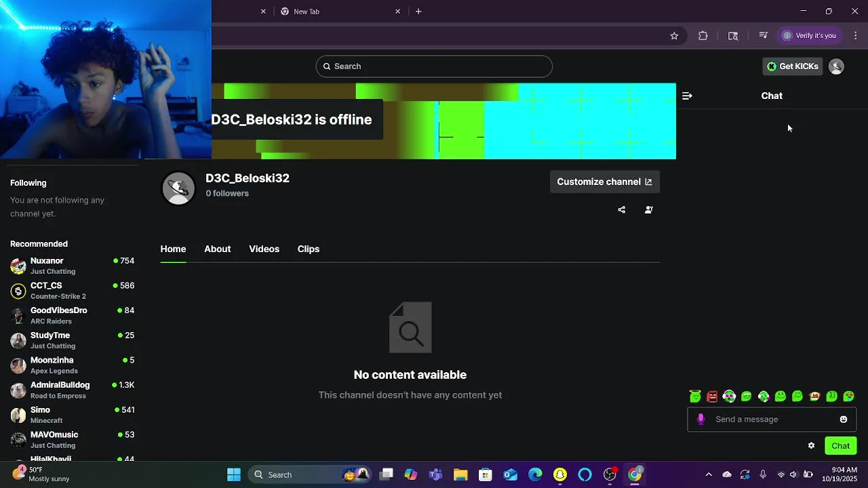Open Chrome media controls icon
This screenshot has width=868, height=488.
click(x=764, y=36)
